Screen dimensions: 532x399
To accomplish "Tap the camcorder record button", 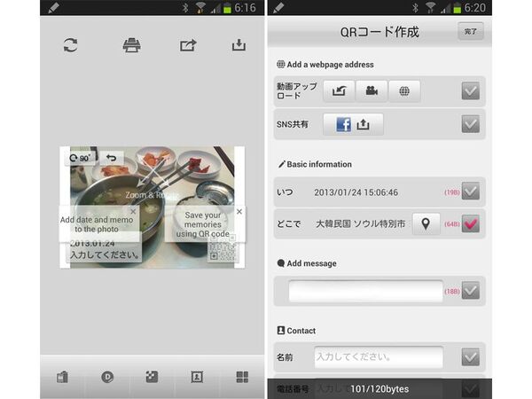I will coord(372,91).
